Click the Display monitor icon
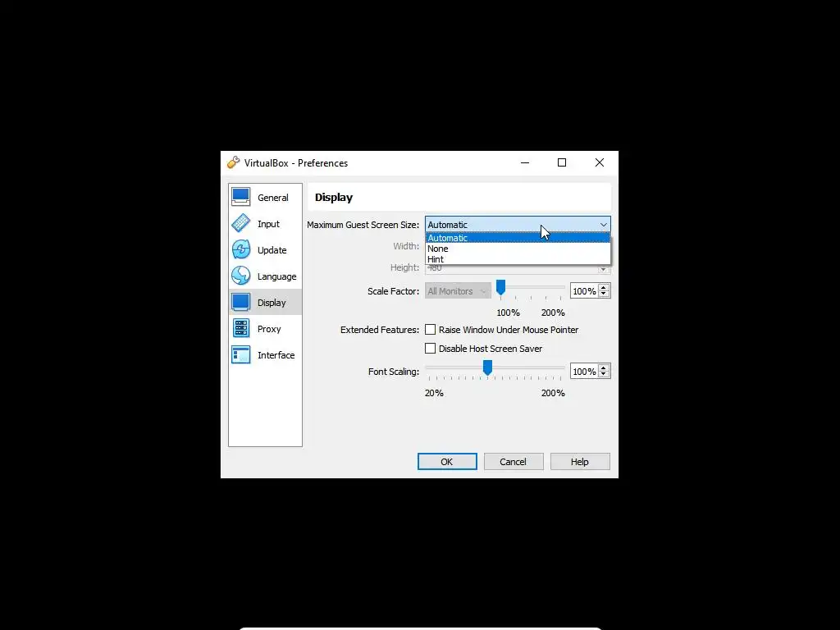Viewport: 840px width, 630px height. [240, 302]
